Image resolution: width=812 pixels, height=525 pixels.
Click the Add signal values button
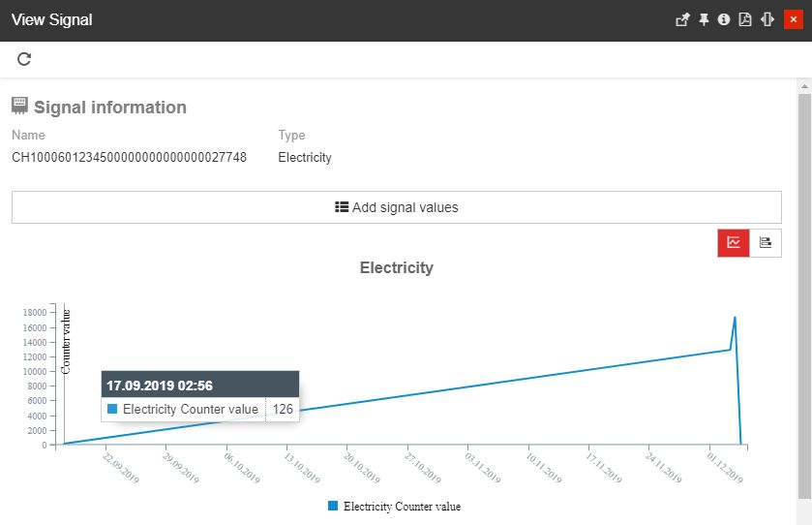coord(396,207)
